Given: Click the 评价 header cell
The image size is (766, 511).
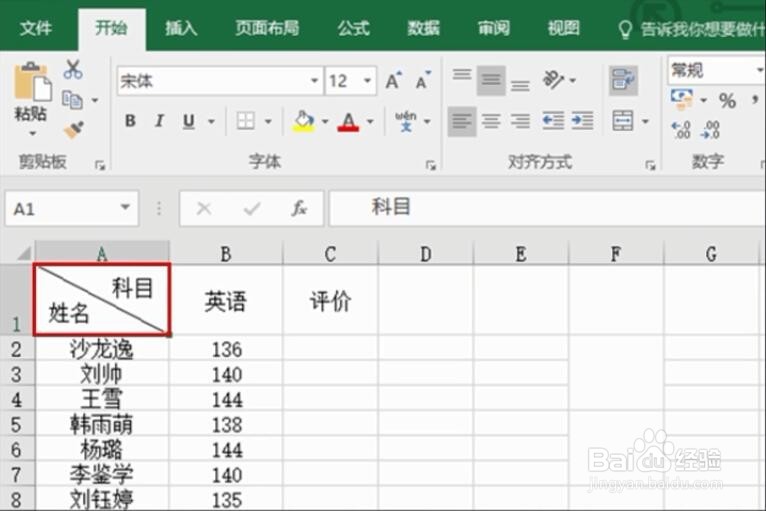Looking at the screenshot, I should 330,300.
